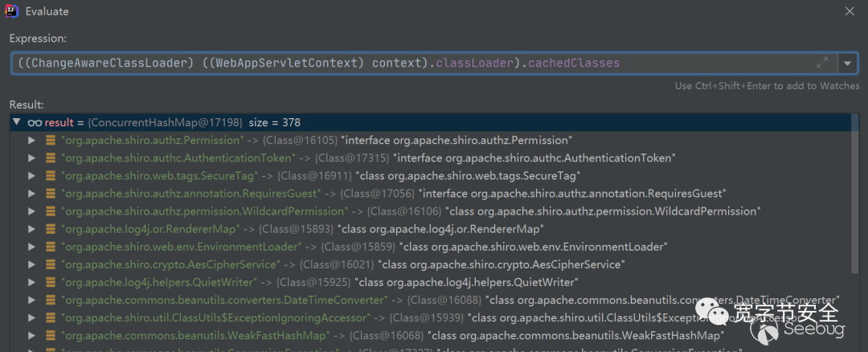Viewport: 868px width, 352px height.
Task: Click the field icon of WildcardPermission entry
Action: coord(51,211)
